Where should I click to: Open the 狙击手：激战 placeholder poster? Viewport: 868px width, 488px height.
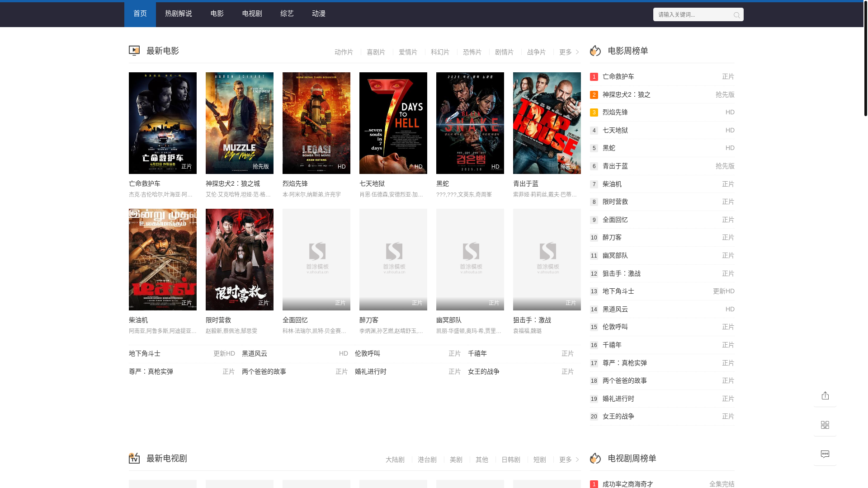(x=547, y=259)
